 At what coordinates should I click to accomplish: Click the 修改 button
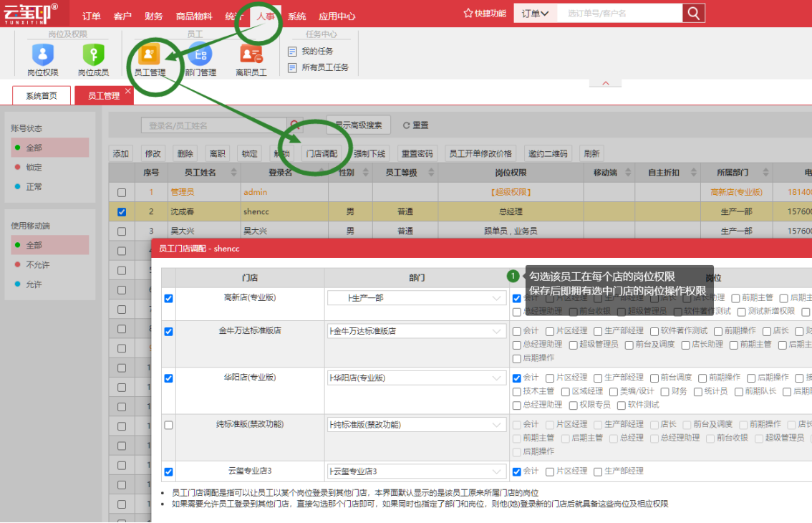click(153, 153)
